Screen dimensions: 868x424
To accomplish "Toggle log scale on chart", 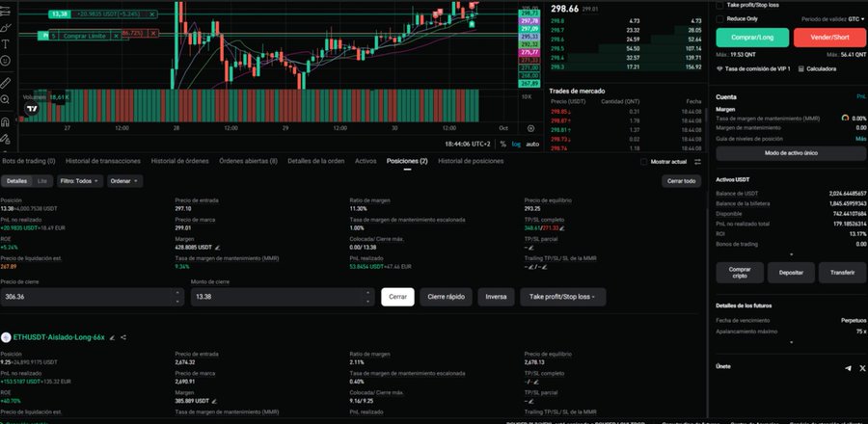I will pos(516,144).
